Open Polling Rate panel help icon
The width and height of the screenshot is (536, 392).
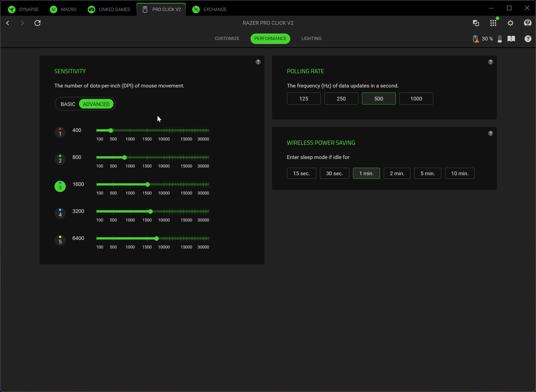(x=490, y=62)
